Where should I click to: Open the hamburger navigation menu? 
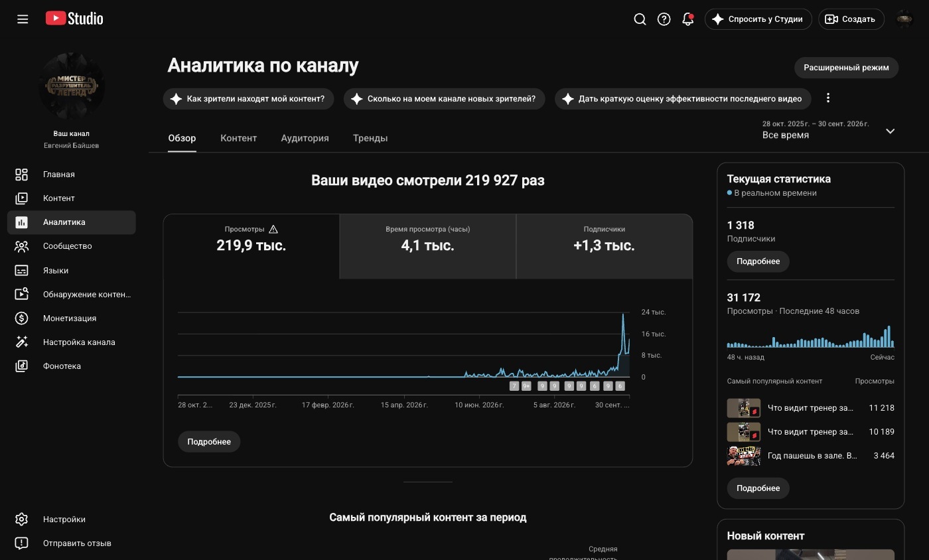tap(23, 19)
